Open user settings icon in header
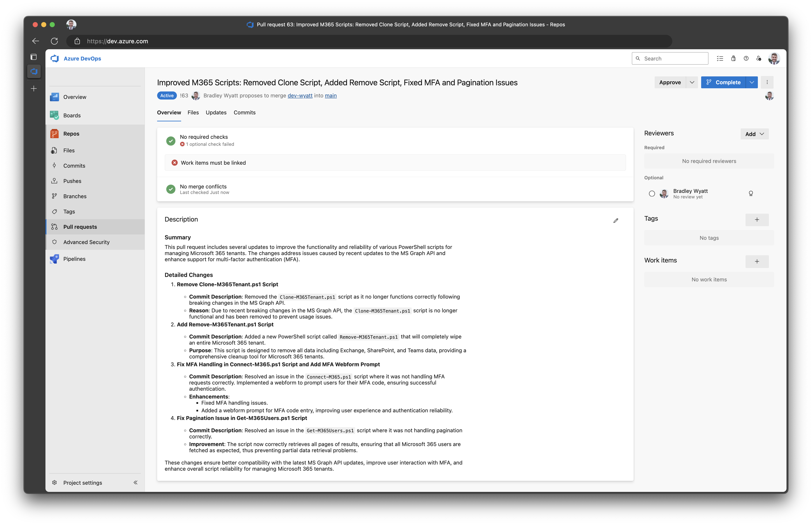This screenshot has width=812, height=525. (x=759, y=58)
